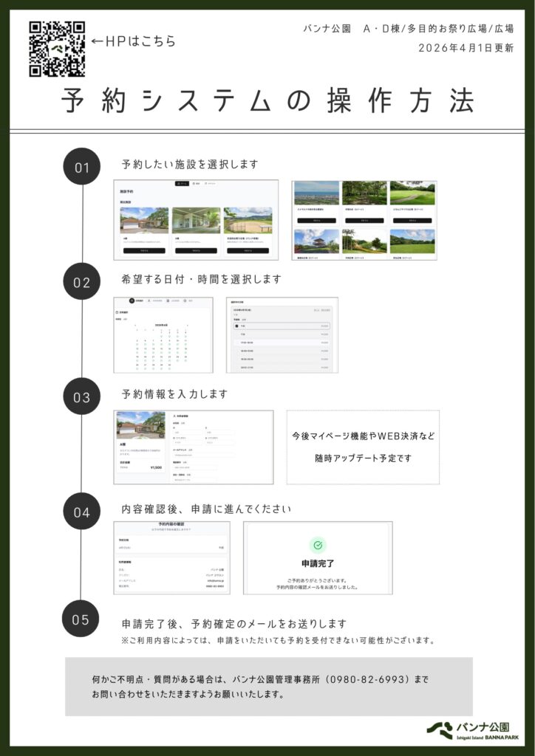The image size is (535, 756).
Task: Click the step 02 circle marker
Action: pos(81,281)
